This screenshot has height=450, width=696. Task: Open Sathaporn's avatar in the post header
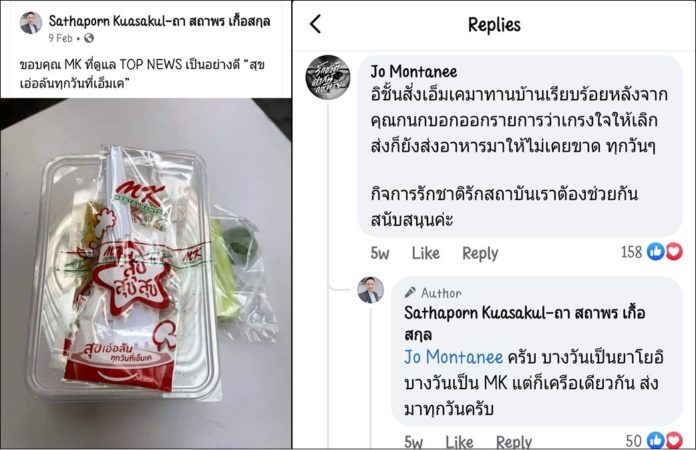[31, 22]
